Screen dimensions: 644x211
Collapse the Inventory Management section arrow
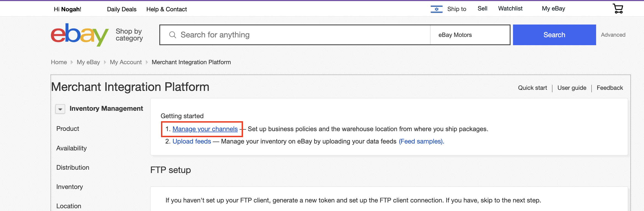(x=60, y=109)
